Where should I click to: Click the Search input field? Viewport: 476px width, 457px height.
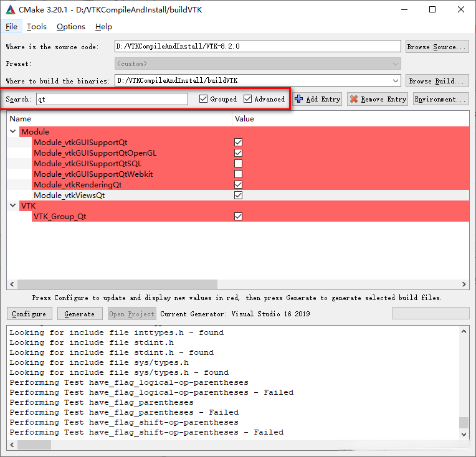[x=112, y=99]
